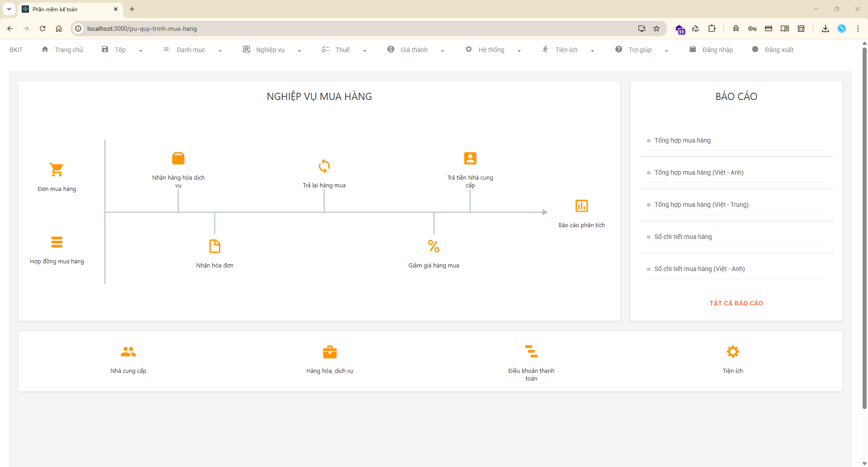Open the Nhận hóa đơn document icon
This screenshot has width=868, height=467.
(x=215, y=246)
